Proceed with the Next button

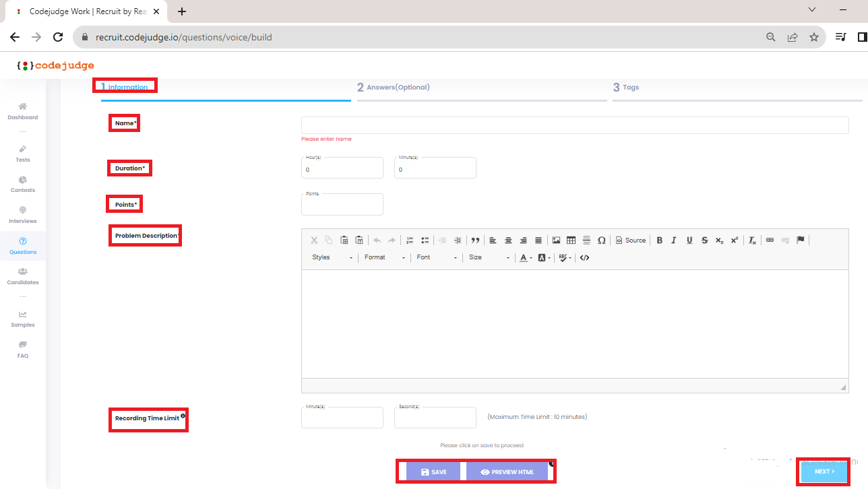click(x=824, y=471)
